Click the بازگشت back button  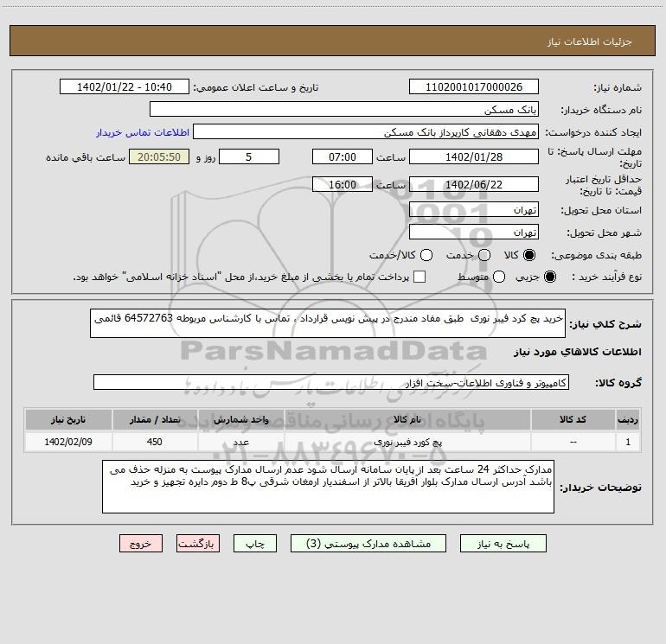tap(198, 544)
